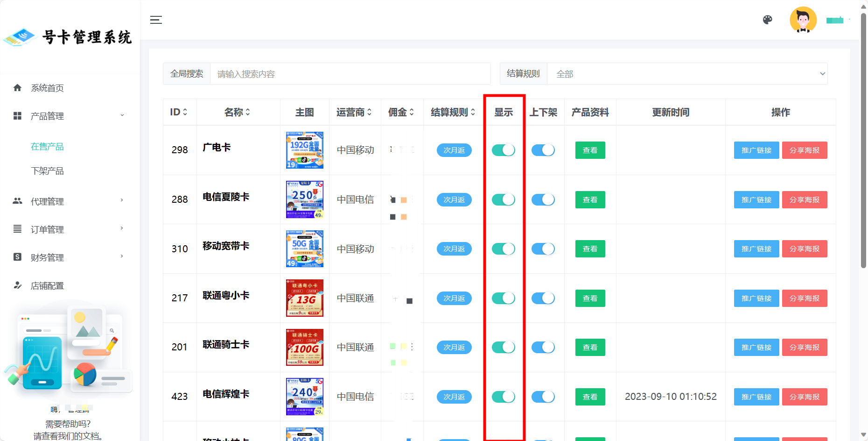Go to 系统首页
868x441 pixels.
(47, 88)
